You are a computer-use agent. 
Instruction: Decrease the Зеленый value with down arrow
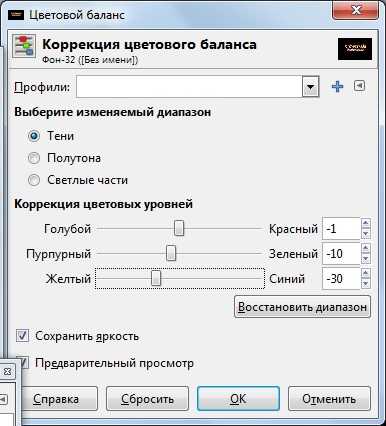pyautogui.click(x=366, y=259)
